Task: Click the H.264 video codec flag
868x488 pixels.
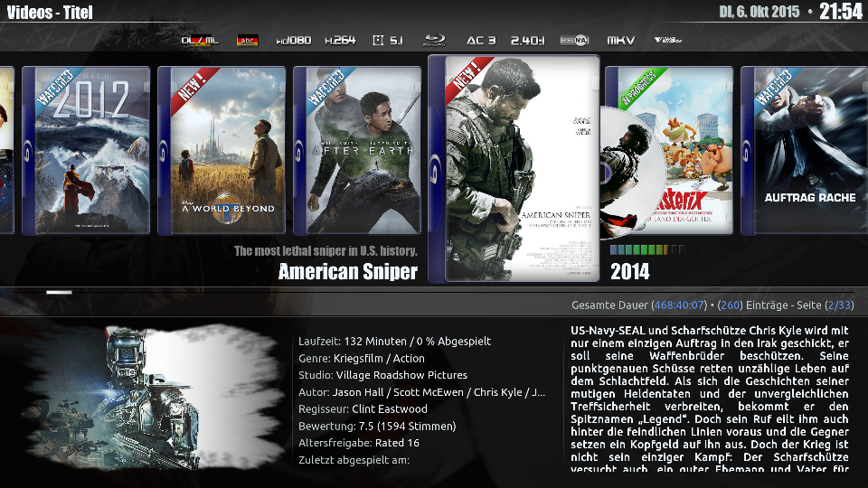Action: 340,41
